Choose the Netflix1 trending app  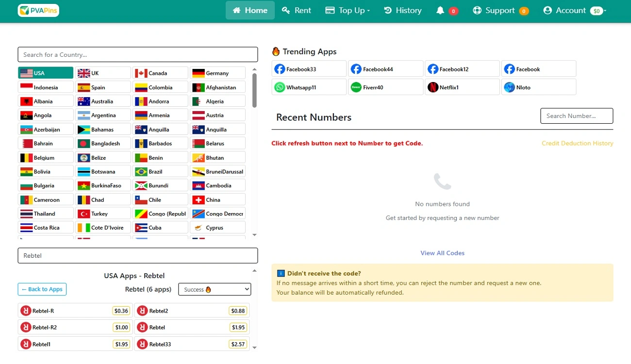[462, 87]
